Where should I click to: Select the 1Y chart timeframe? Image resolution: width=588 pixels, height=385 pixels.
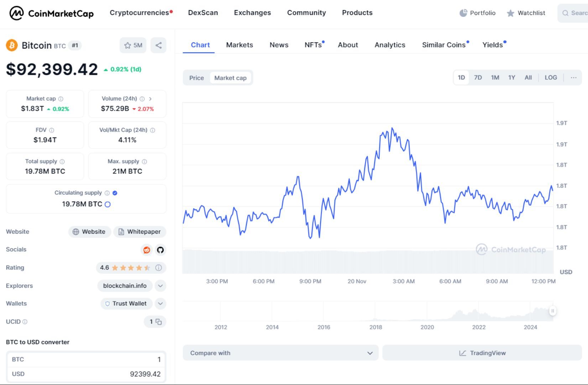(x=512, y=77)
